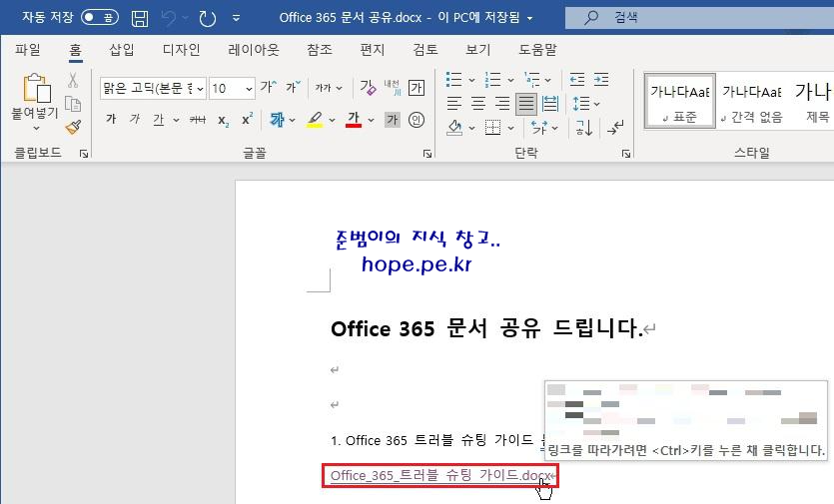Click the Bullets list icon
The height and width of the screenshot is (504, 834).
[x=453, y=80]
